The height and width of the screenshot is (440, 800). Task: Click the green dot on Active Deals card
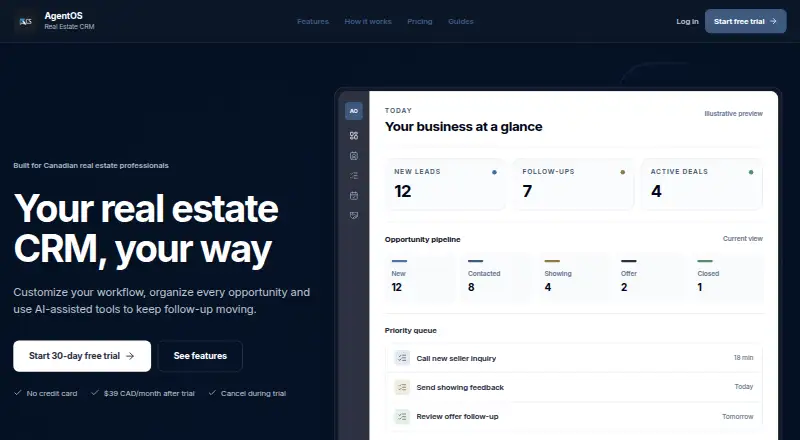click(751, 172)
